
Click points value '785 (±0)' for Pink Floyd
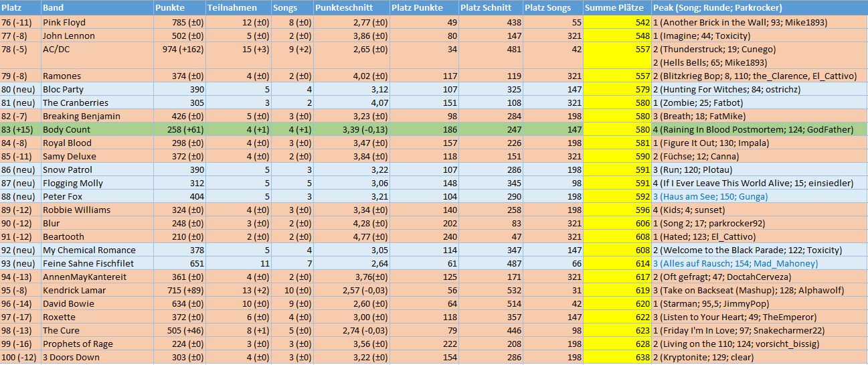(179, 22)
